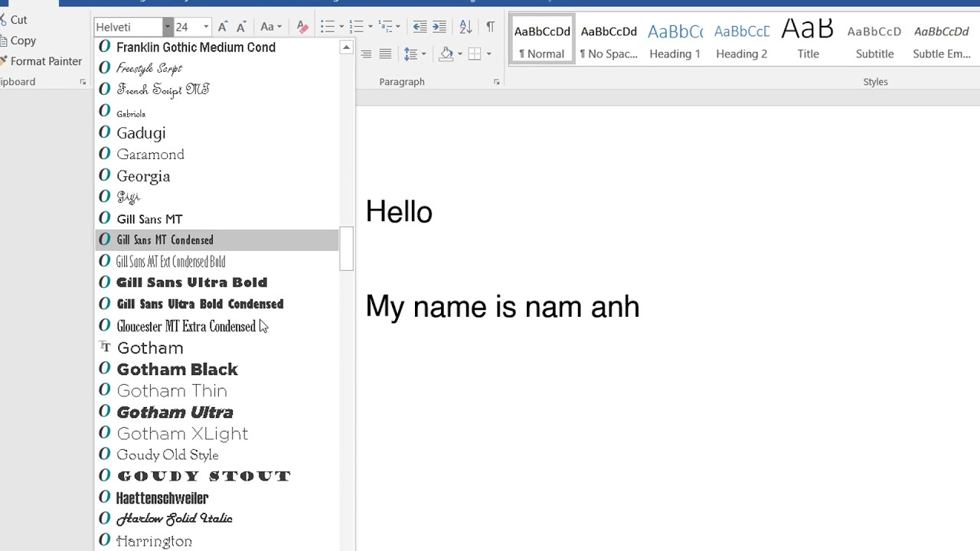The width and height of the screenshot is (980, 551).
Task: Apply the Title style
Action: point(808,40)
